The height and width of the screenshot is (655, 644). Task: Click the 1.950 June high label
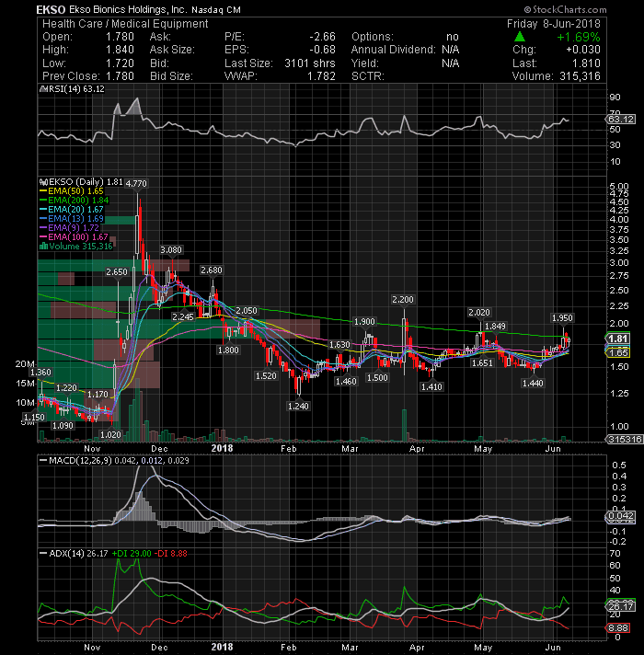pos(562,318)
